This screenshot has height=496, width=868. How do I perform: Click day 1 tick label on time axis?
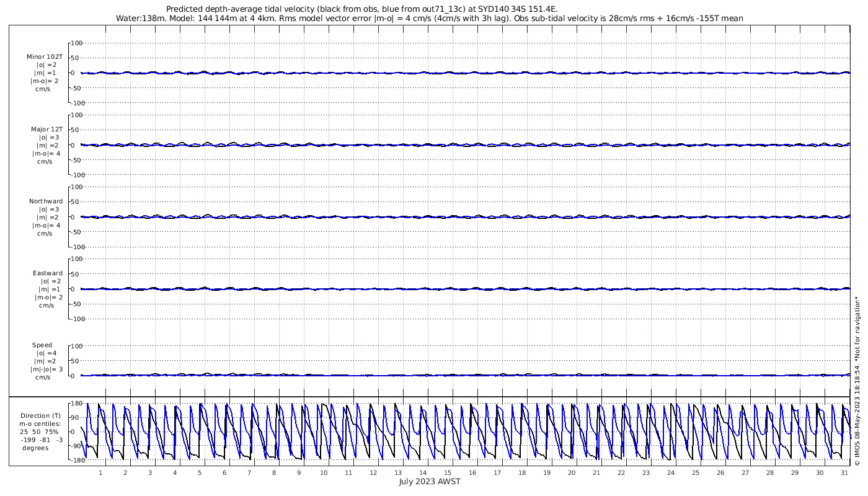click(x=100, y=472)
